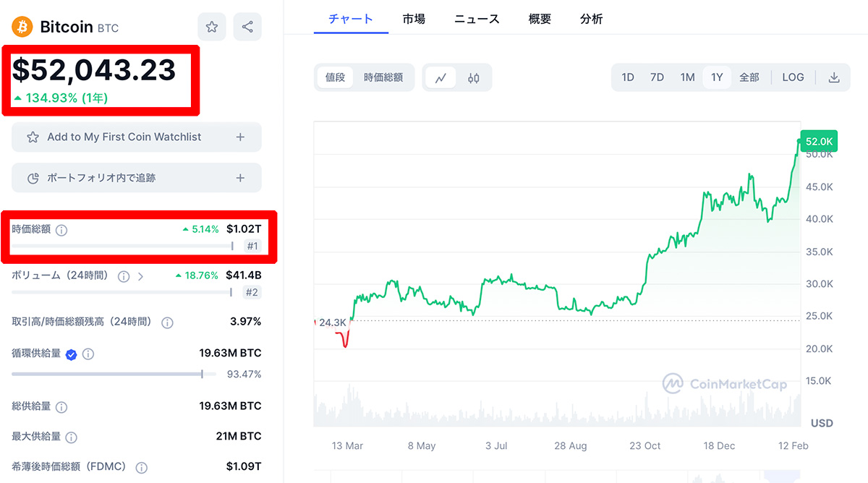This screenshot has height=483, width=868.
Task: Open the チャート tab
Action: pos(351,19)
